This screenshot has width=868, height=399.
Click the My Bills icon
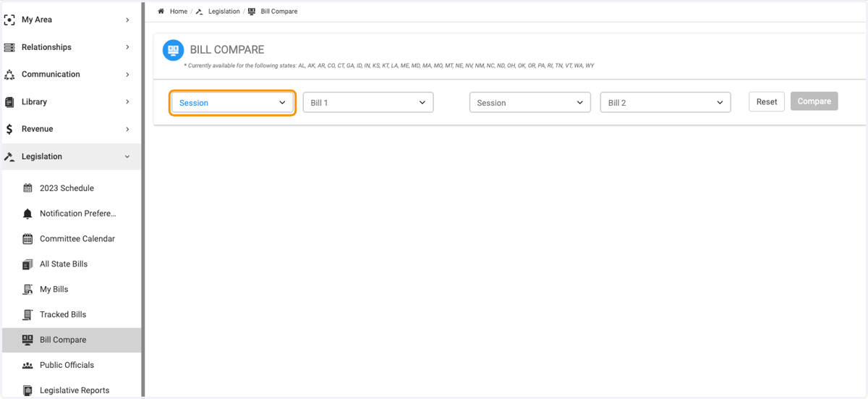coord(27,290)
